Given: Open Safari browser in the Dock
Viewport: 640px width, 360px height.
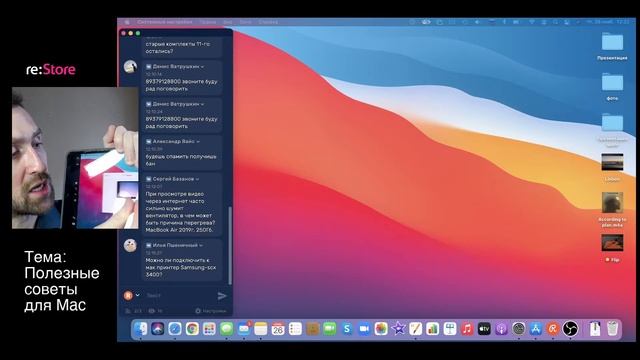Looking at the screenshot, I should tap(175, 329).
